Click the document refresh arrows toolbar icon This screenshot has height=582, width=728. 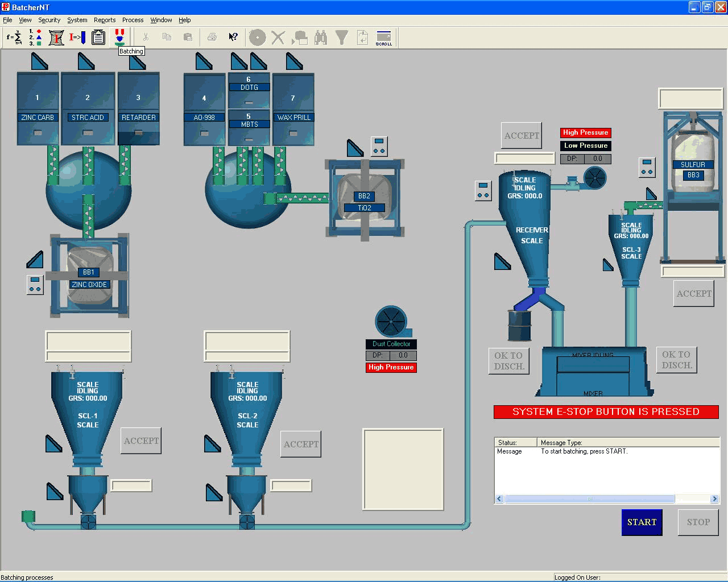(362, 38)
